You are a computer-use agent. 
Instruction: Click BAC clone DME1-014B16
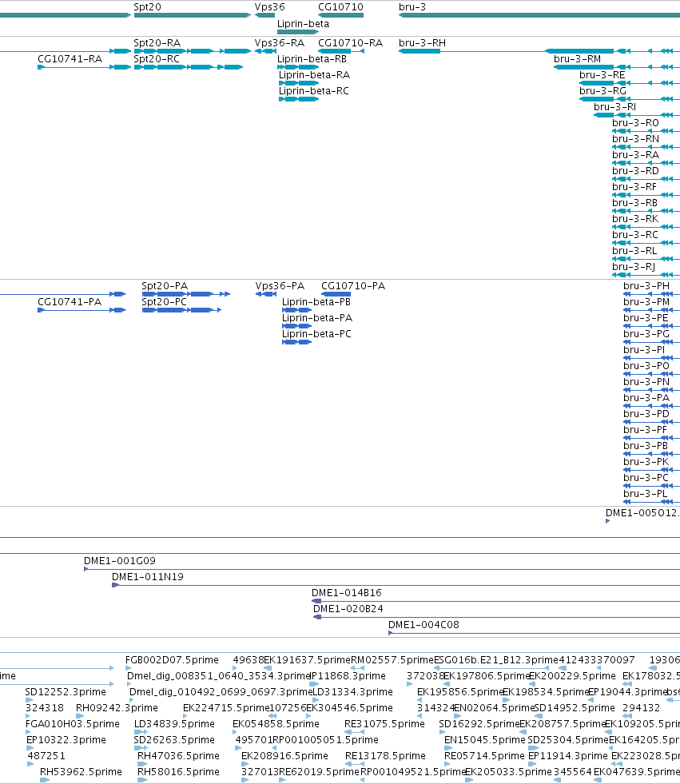[496, 601]
